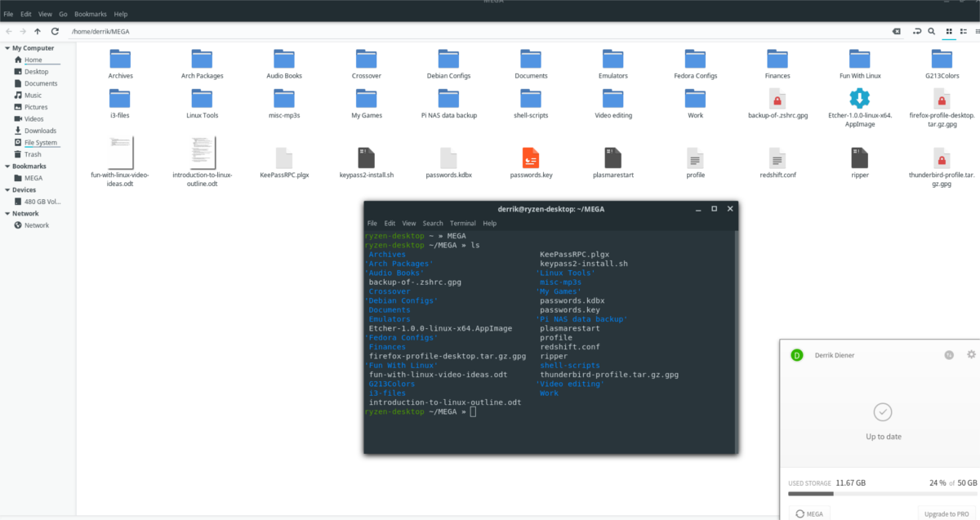Open the search icon in file manager toolbar

coord(931,31)
